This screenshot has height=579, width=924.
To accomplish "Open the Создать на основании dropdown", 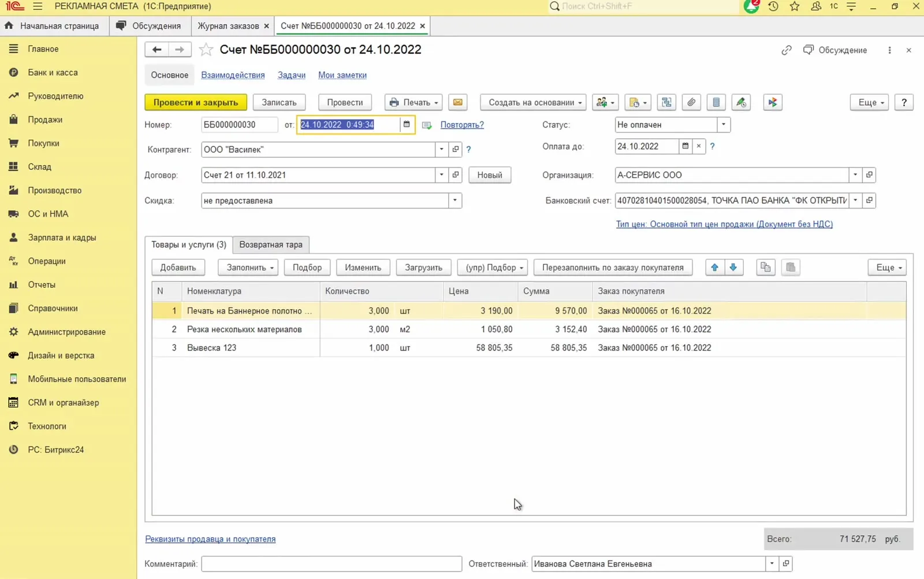I will click(x=533, y=102).
